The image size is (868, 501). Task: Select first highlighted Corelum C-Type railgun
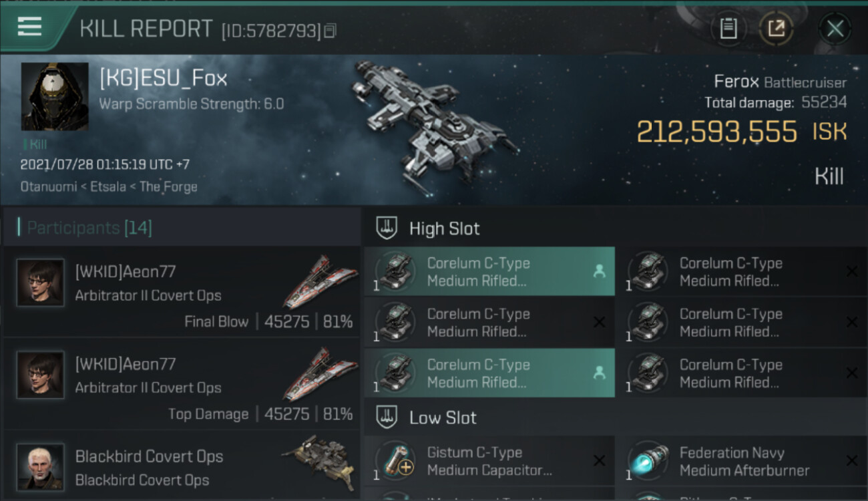click(x=489, y=272)
